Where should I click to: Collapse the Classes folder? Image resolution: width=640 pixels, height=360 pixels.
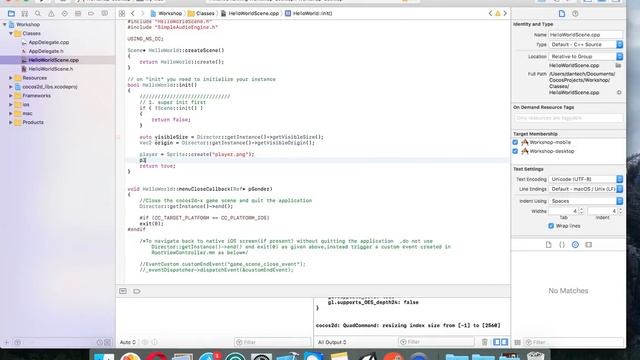click(x=11, y=33)
